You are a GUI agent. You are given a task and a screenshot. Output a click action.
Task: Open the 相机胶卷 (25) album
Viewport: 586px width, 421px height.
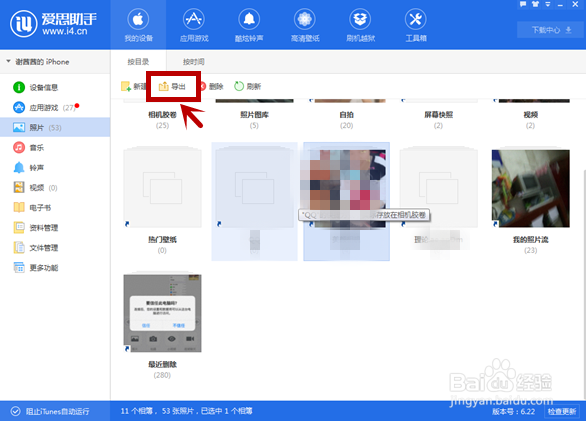[162, 115]
